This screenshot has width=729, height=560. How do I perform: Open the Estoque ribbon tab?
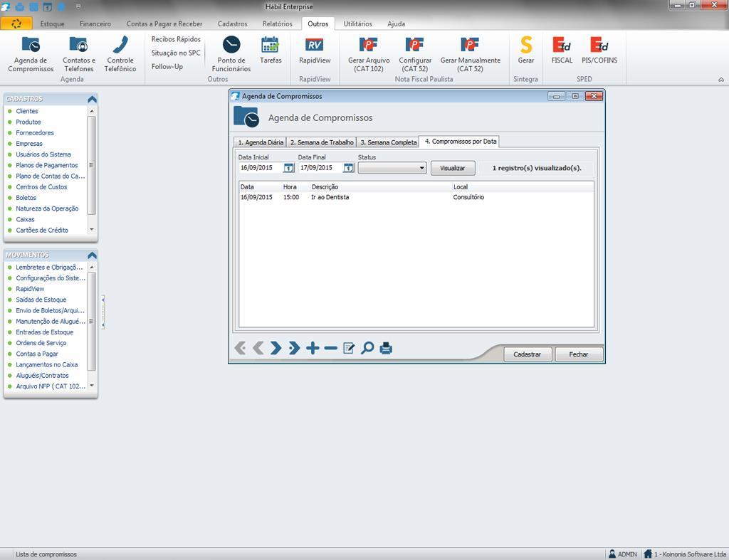[53, 23]
